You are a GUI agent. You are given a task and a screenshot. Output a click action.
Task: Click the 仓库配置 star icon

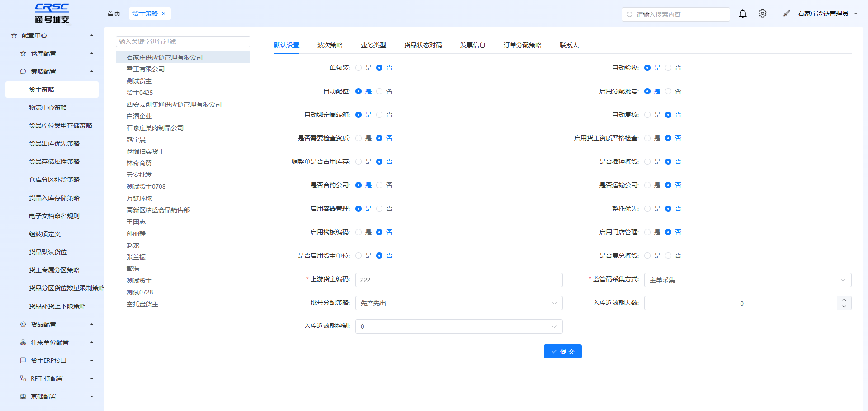coord(23,53)
